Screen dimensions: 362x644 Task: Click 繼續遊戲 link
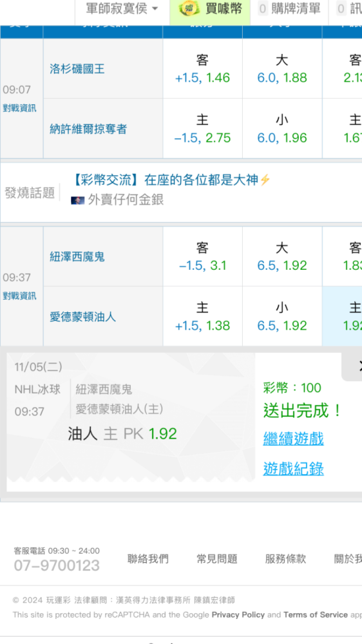click(293, 439)
